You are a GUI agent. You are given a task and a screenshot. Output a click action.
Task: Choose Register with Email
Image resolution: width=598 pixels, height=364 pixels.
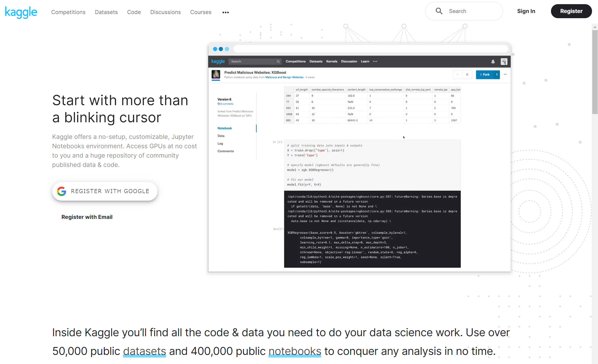tap(87, 217)
